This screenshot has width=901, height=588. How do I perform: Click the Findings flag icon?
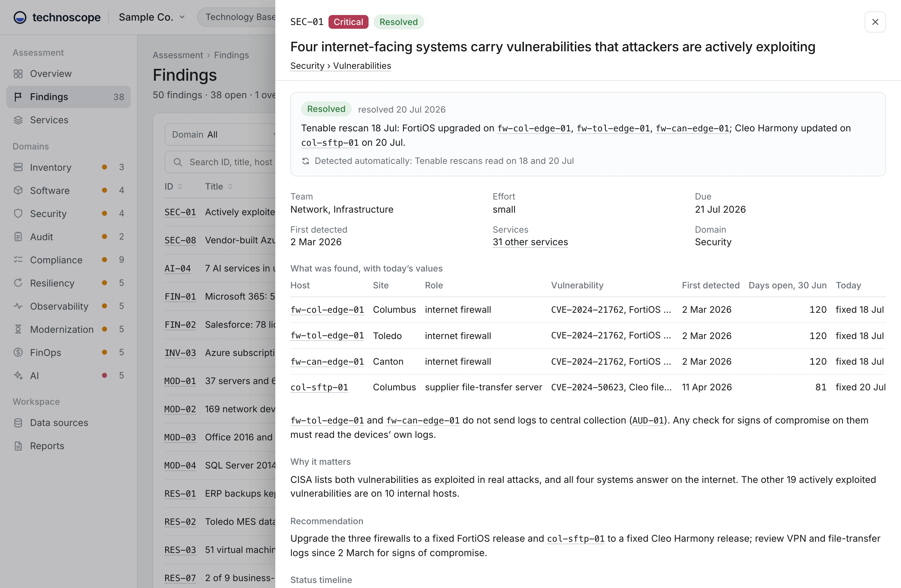click(18, 97)
